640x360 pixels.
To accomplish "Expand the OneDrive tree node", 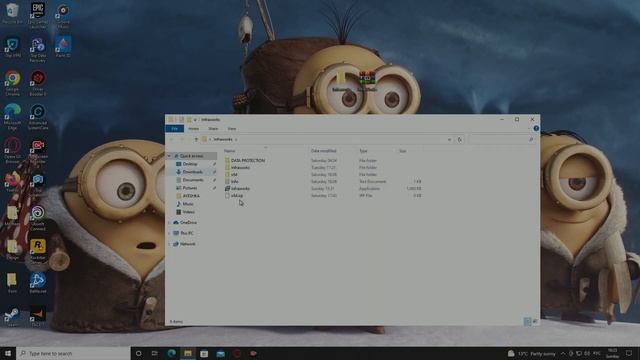I will [x=169, y=222].
